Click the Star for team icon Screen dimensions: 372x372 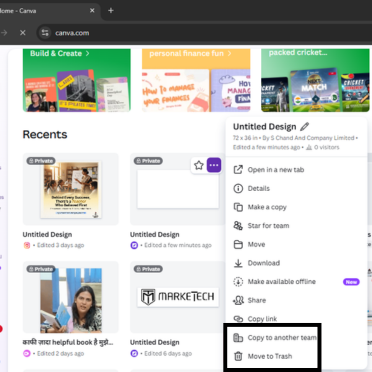(238, 226)
